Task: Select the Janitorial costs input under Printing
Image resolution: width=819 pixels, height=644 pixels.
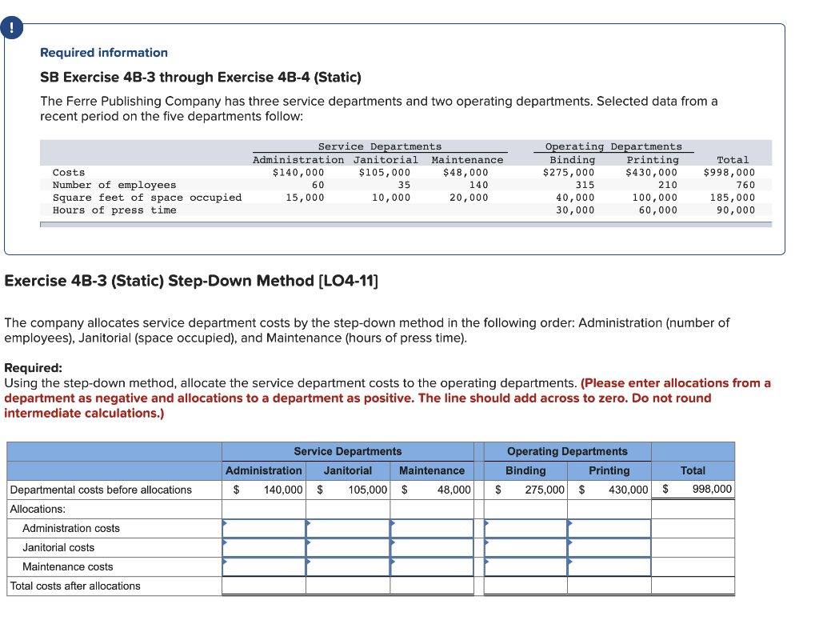Action: pyautogui.click(x=609, y=547)
